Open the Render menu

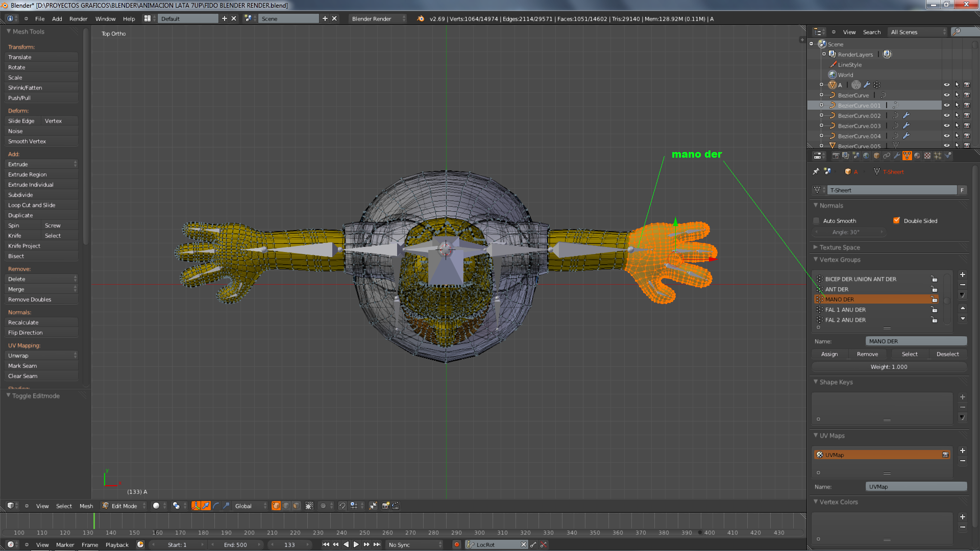(x=78, y=19)
